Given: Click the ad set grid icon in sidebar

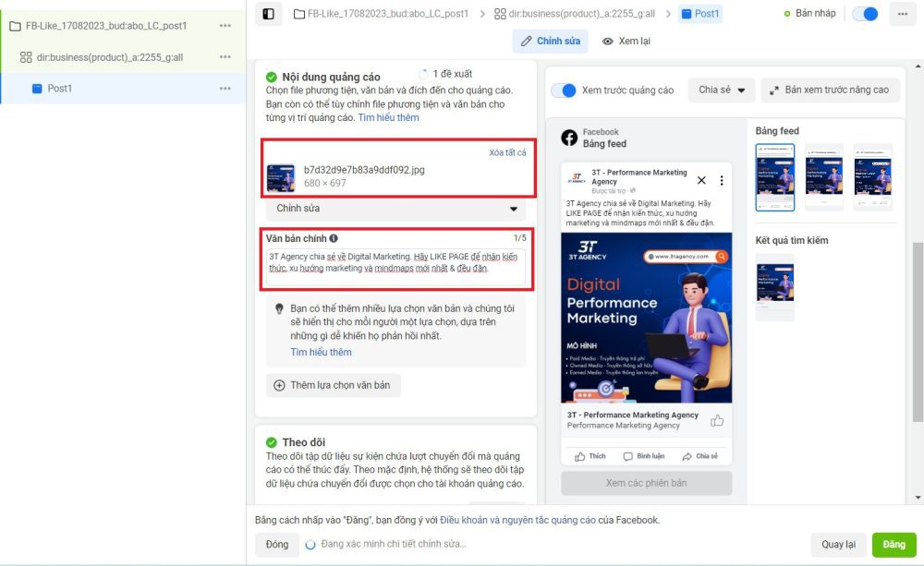Looking at the screenshot, I should [x=26, y=57].
